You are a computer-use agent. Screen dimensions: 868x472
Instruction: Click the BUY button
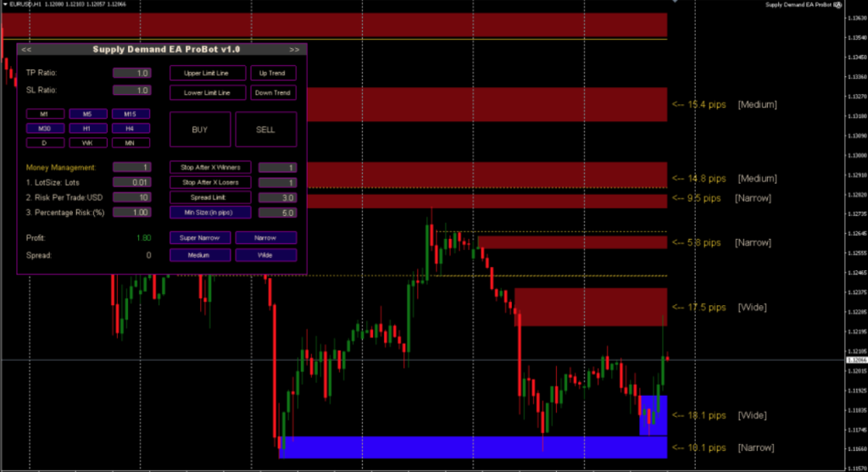[200, 130]
